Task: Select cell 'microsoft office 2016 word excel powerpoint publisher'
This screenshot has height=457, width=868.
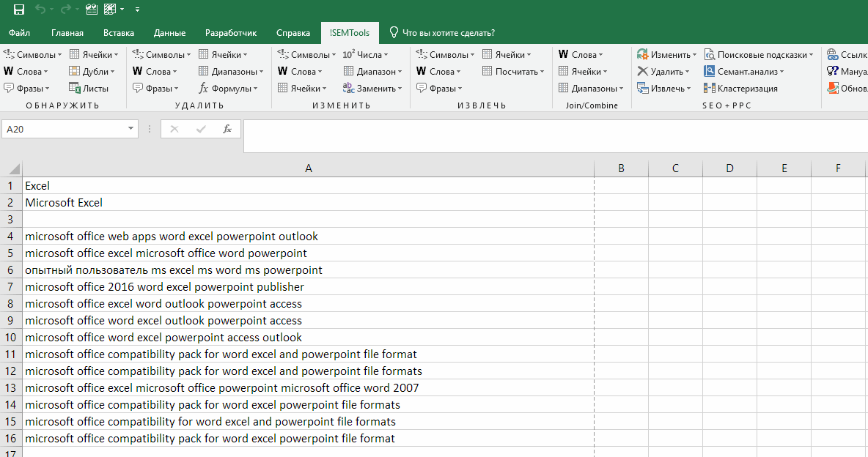Action: click(x=309, y=286)
